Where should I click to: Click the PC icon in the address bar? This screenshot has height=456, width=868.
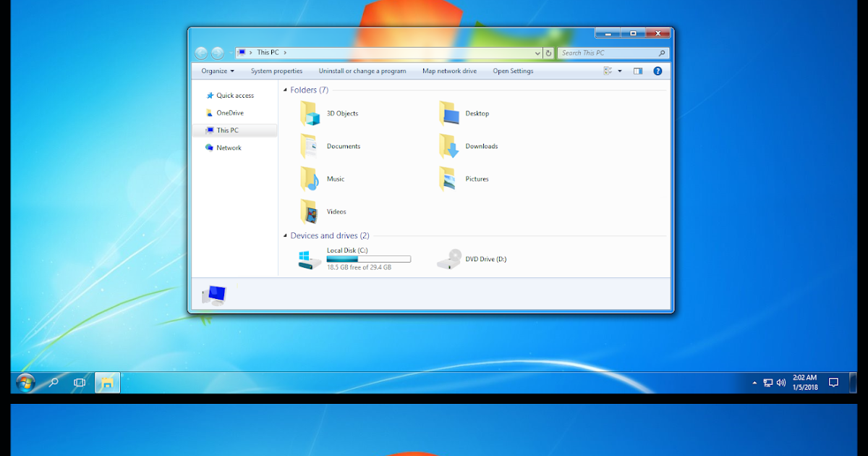pos(242,53)
